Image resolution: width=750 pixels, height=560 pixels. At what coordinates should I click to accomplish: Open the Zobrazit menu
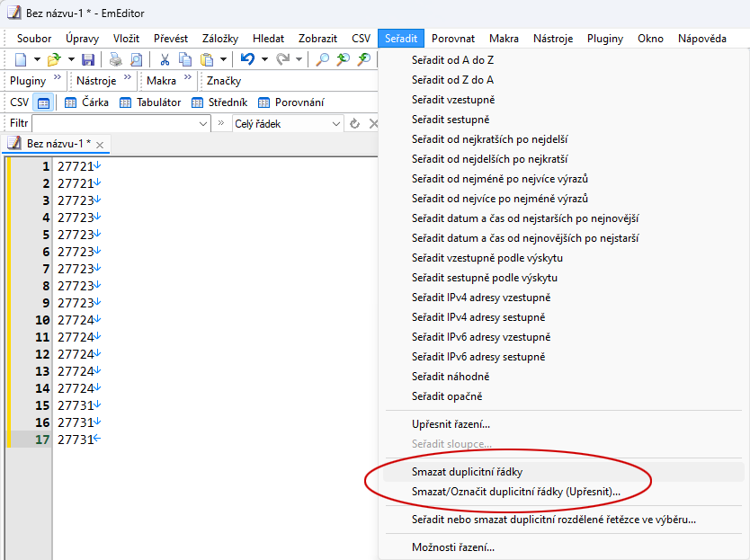tap(317, 39)
